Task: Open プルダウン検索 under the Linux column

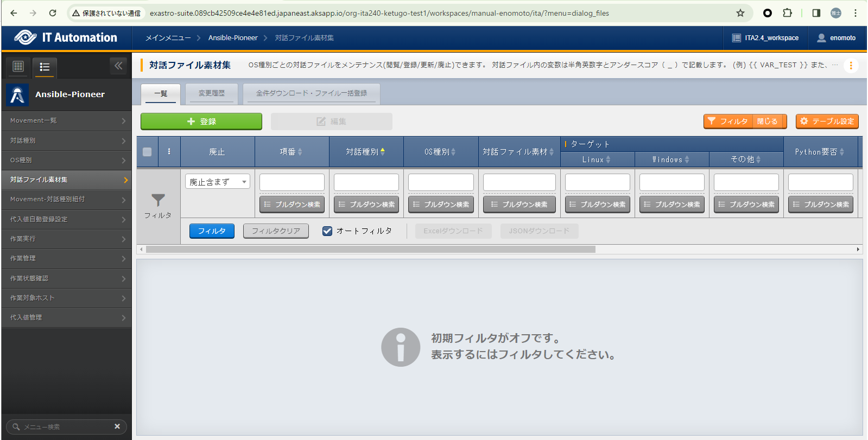Action: click(x=597, y=205)
